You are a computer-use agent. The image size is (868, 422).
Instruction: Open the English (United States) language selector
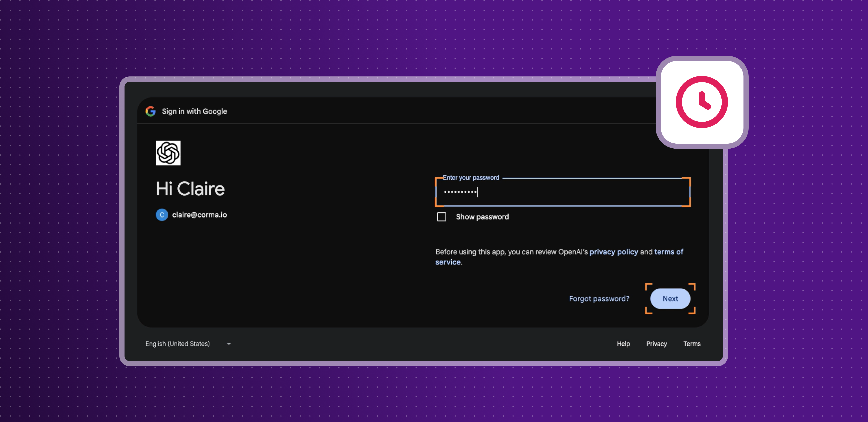(x=178, y=343)
